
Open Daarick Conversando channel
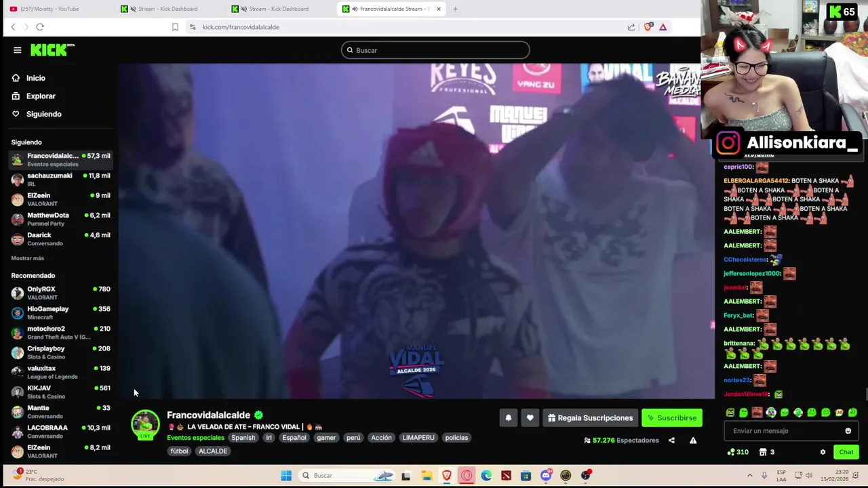pos(60,239)
